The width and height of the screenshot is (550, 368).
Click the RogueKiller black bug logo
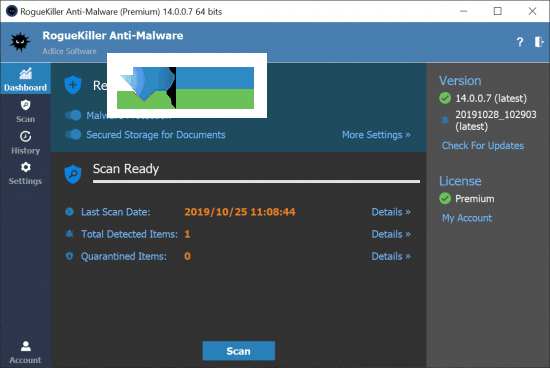pyautogui.click(x=20, y=42)
